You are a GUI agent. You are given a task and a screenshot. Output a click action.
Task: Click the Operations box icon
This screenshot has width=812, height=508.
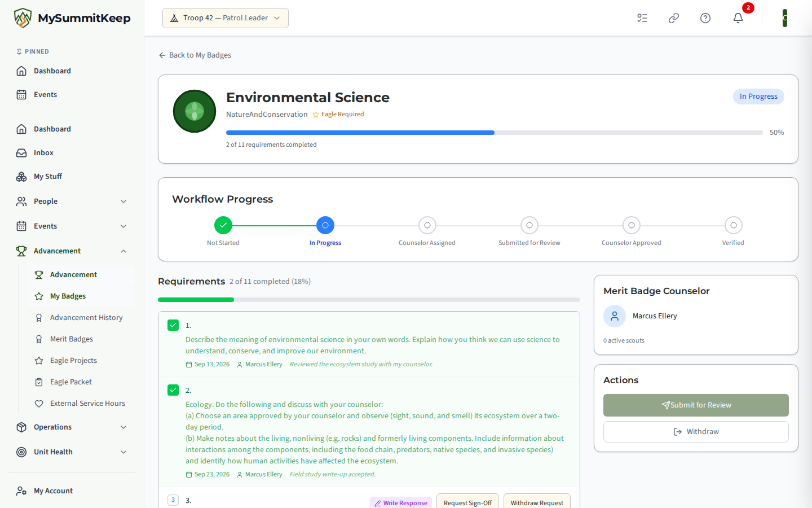[x=21, y=427]
